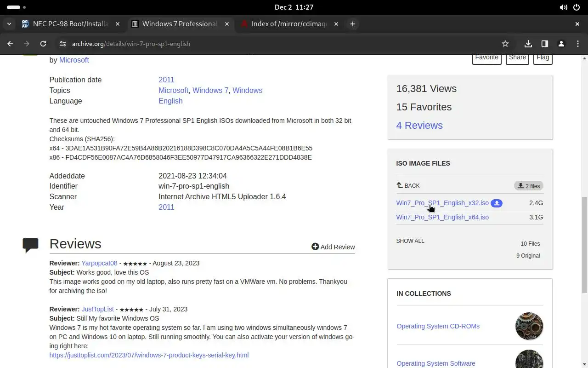
Task: Click the 10 Files count text
Action: click(530, 244)
